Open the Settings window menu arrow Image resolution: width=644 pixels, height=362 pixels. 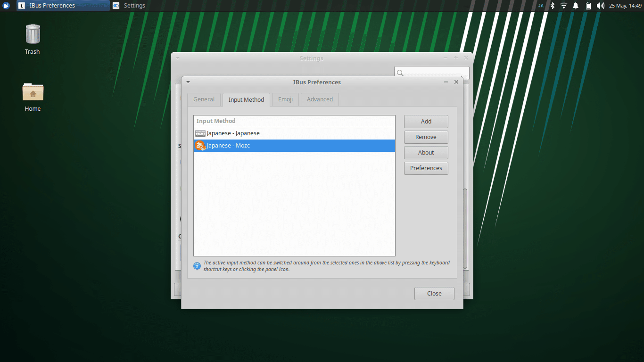pos(178,58)
